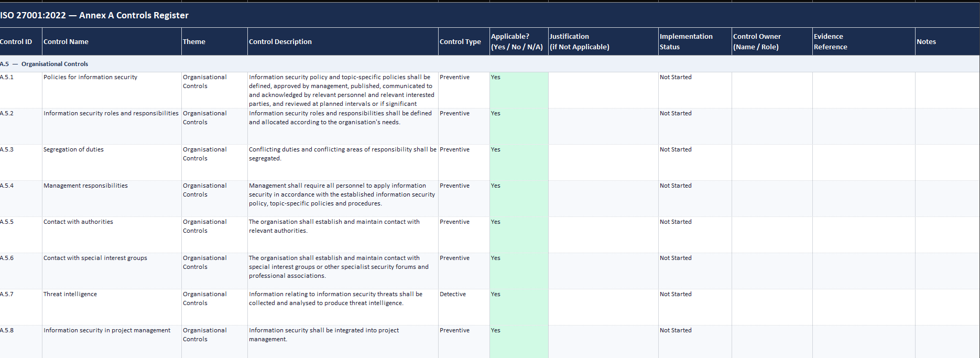Select the empty Justification cell for A.5.1
The height and width of the screenshot is (358, 980).
603,90
